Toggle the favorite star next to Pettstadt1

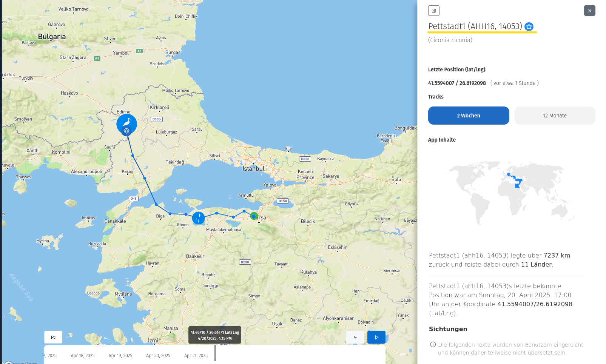coord(529,26)
